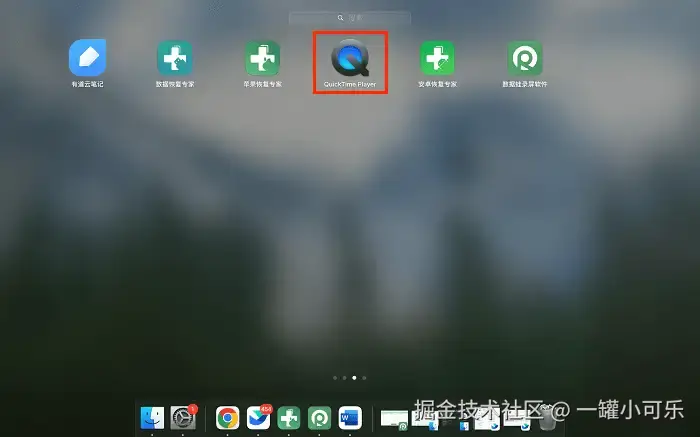Launch Google Chrome from the Dock
700x437 pixels.
click(x=228, y=418)
